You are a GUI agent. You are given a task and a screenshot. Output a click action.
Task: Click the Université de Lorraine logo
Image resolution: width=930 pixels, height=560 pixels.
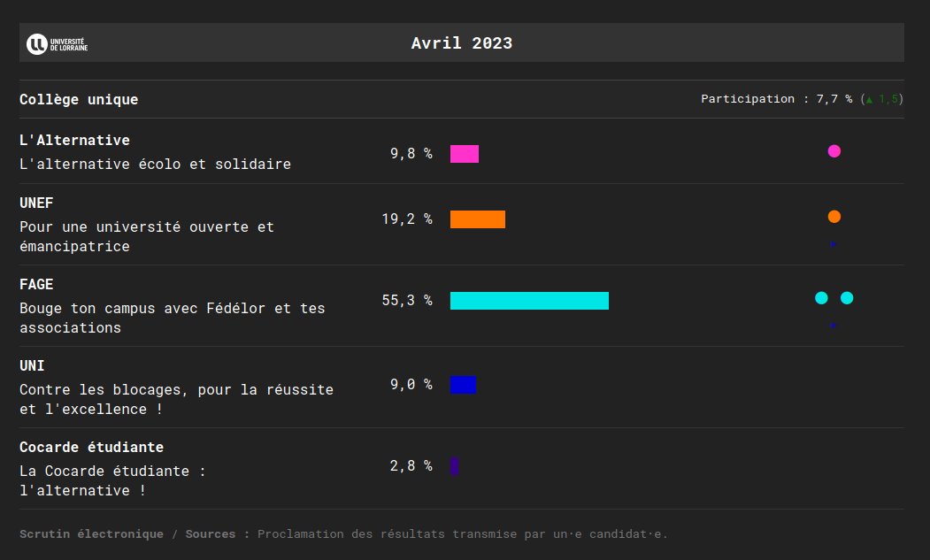tap(57, 44)
